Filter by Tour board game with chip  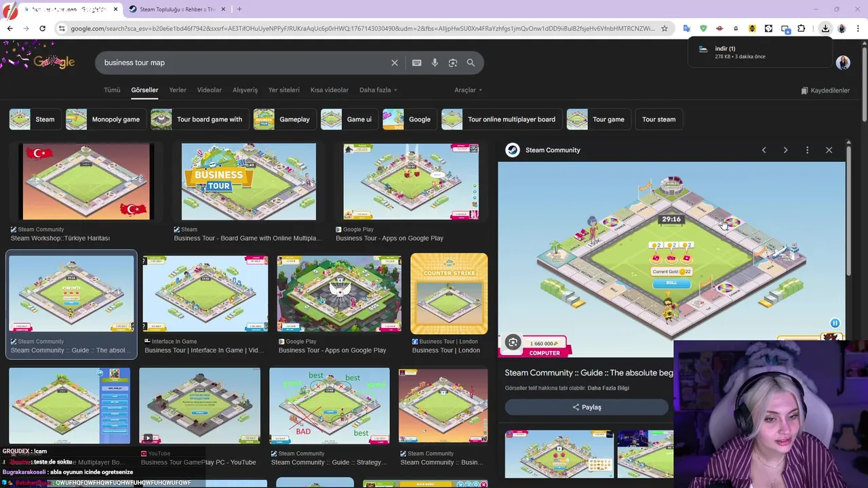[x=199, y=119]
